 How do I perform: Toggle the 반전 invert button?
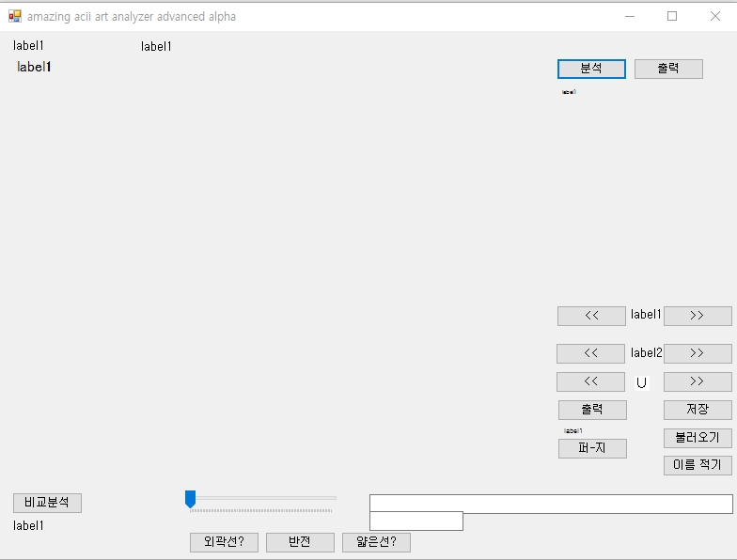pyautogui.click(x=300, y=542)
